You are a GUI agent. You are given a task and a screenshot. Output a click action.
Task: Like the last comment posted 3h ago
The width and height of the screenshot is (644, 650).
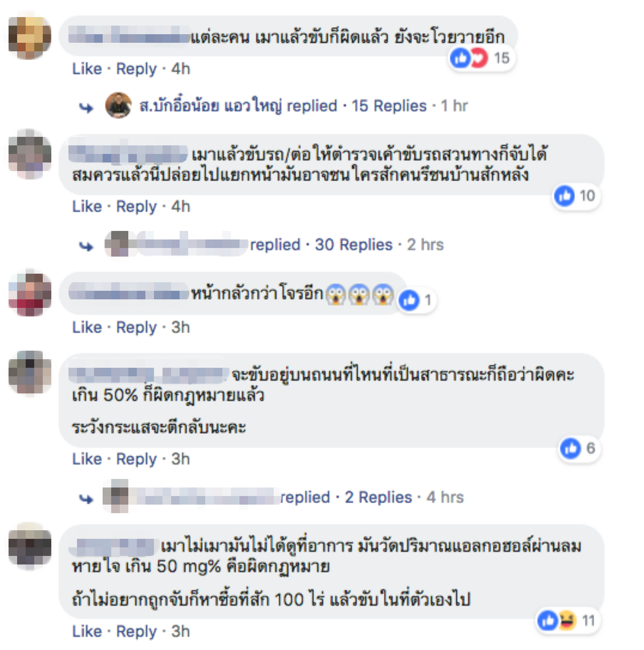click(87, 631)
